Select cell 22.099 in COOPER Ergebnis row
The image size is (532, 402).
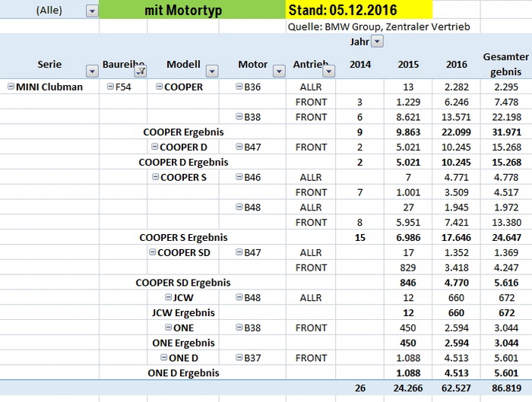coord(456,132)
